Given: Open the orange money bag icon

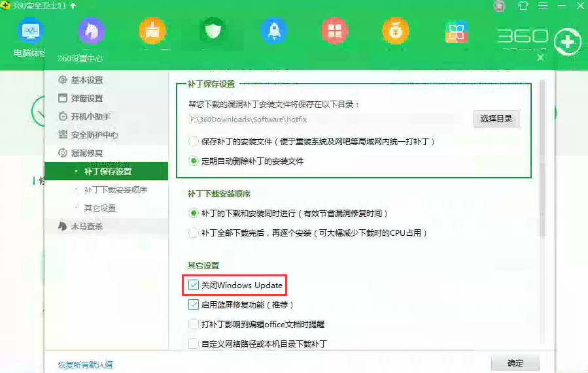Looking at the screenshot, I should point(395,31).
